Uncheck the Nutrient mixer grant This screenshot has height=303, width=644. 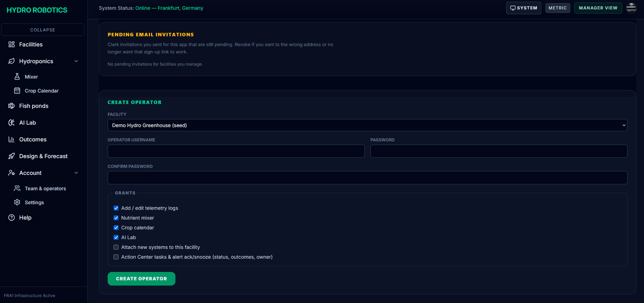tap(116, 218)
